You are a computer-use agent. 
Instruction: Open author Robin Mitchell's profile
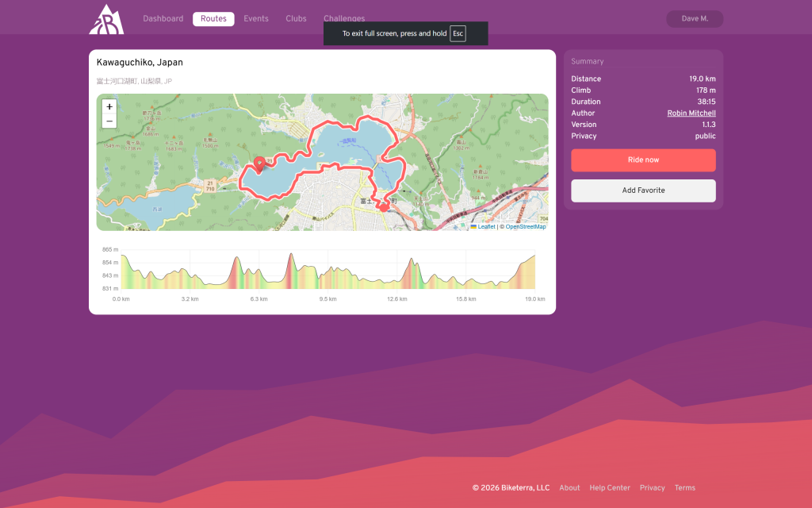coord(691,114)
